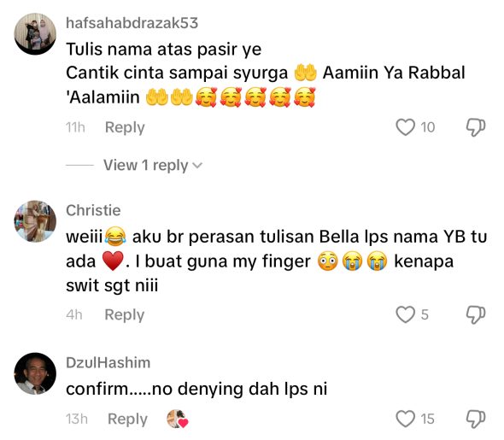The width and height of the screenshot is (504, 440).
Task: Dislike hafsahabdrazak53's comment
Action: click(476, 127)
